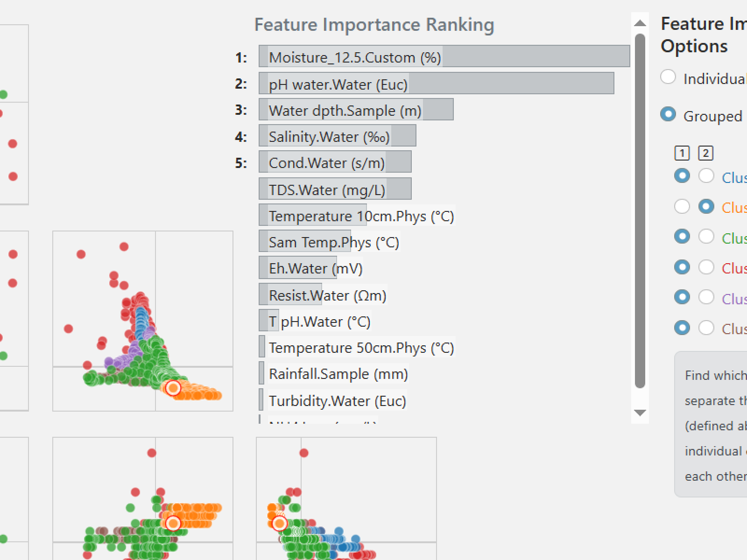Screen dimensions: 747x560
Task: Set the red cluster to group 2
Action: pos(706,267)
